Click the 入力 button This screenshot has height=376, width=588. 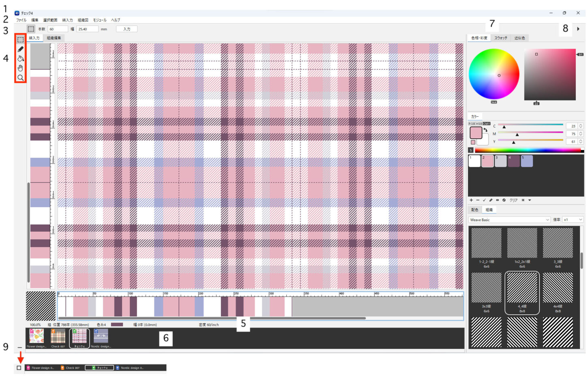point(127,29)
